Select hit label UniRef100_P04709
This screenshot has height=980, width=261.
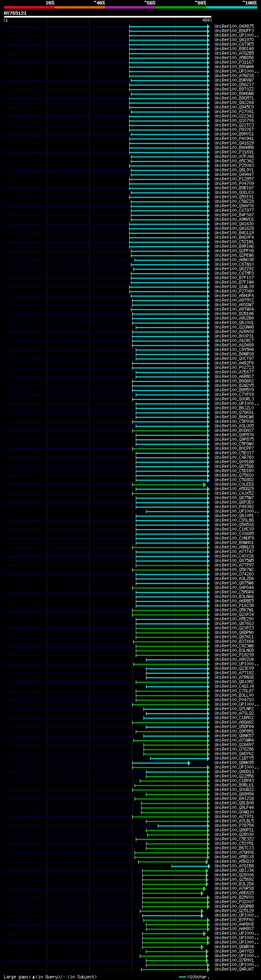234,183
